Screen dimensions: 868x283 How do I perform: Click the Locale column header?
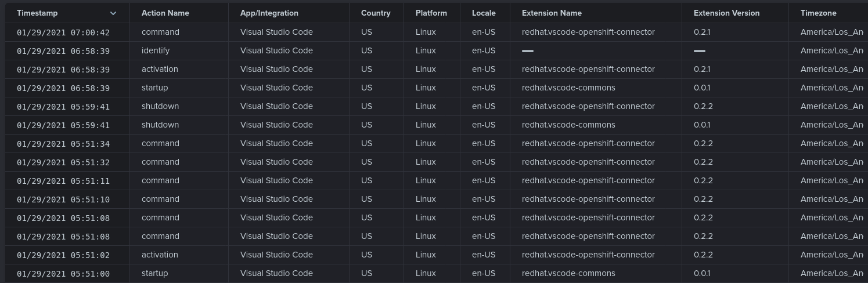[484, 13]
